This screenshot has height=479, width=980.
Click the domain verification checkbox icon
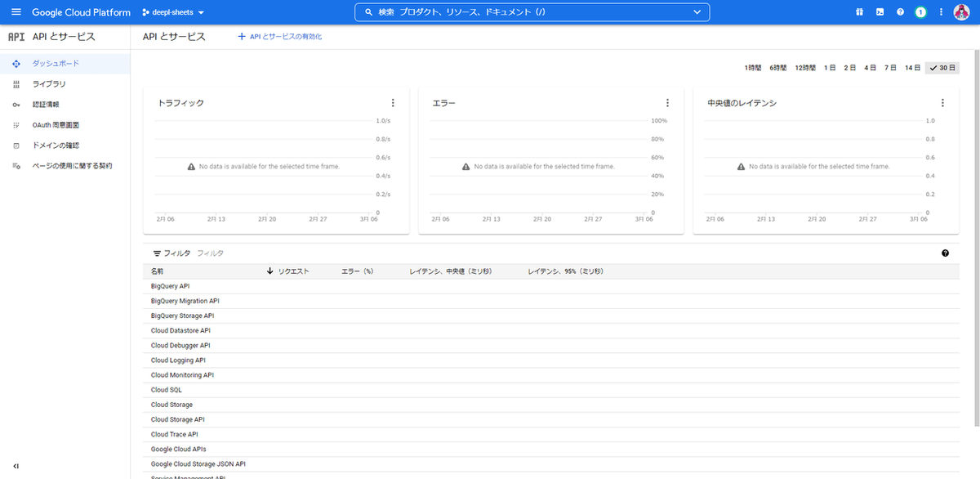pyautogui.click(x=16, y=145)
